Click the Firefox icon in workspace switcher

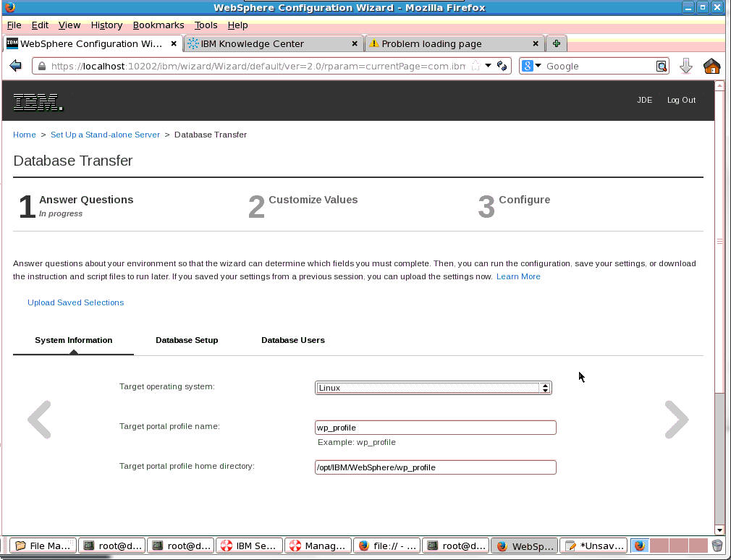640,546
